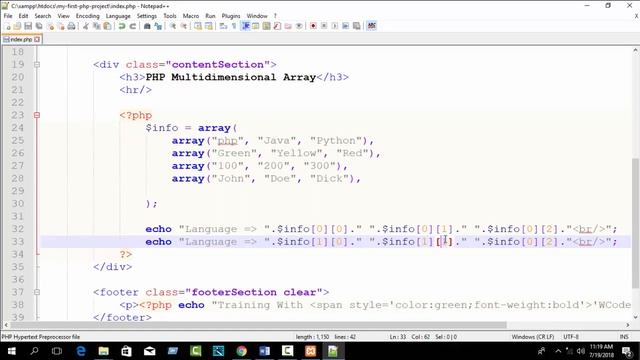Click horizontal scrollbar right arrow
Image resolution: width=640 pixels, height=360 pixels.
628,325
